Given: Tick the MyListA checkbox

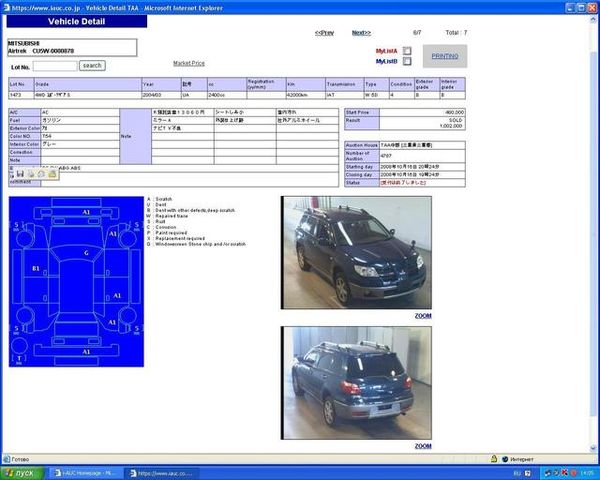Looking at the screenshot, I should pyautogui.click(x=407, y=51).
